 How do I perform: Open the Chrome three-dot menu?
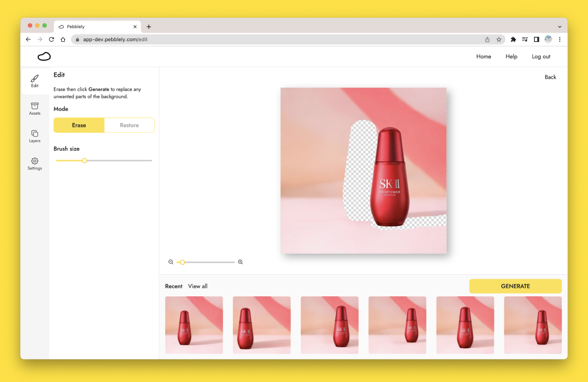tap(560, 39)
